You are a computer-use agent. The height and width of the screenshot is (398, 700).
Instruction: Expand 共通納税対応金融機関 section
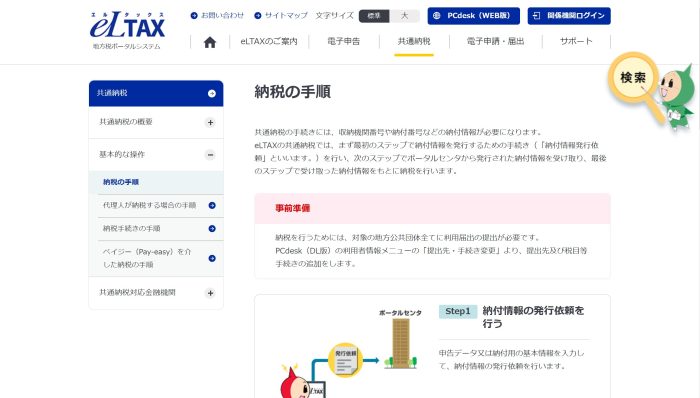click(x=156, y=293)
